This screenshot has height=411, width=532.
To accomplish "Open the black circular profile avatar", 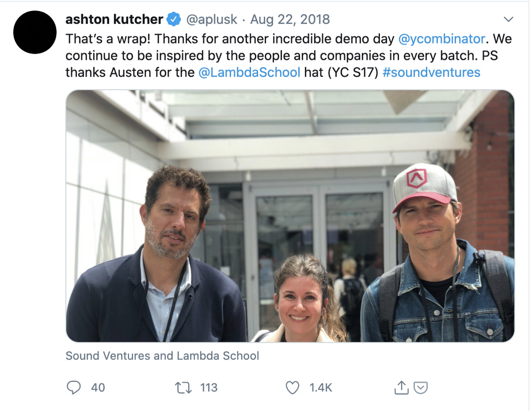I will pyautogui.click(x=35, y=32).
